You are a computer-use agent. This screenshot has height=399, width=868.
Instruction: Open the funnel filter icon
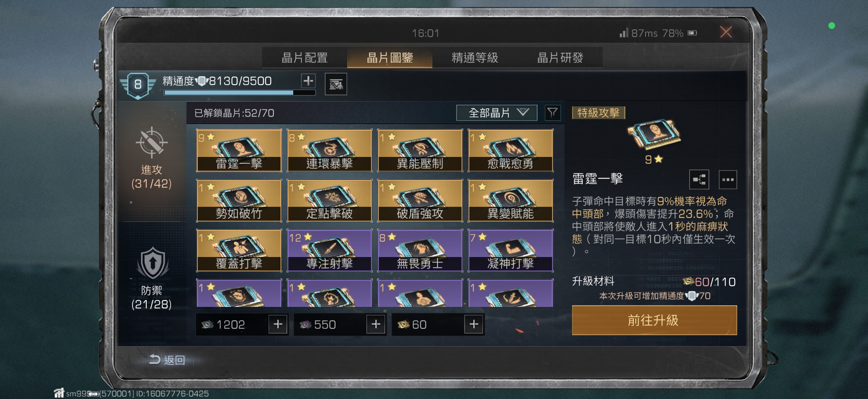(552, 113)
